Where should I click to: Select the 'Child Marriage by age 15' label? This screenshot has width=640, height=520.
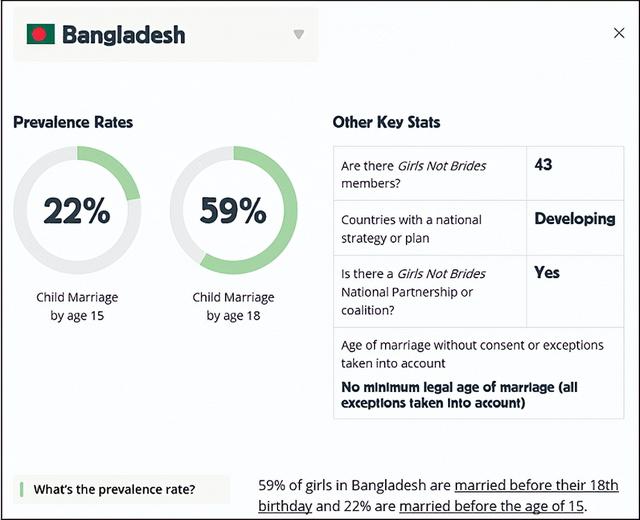77,306
